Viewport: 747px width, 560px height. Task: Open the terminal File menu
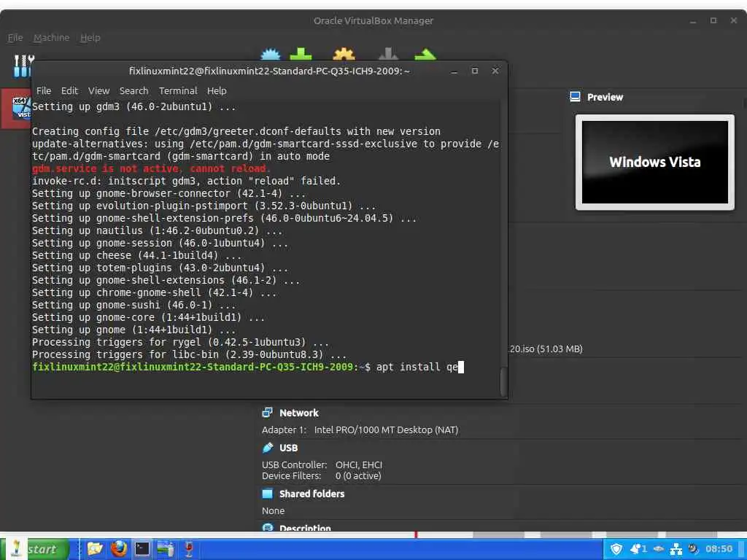coord(43,90)
